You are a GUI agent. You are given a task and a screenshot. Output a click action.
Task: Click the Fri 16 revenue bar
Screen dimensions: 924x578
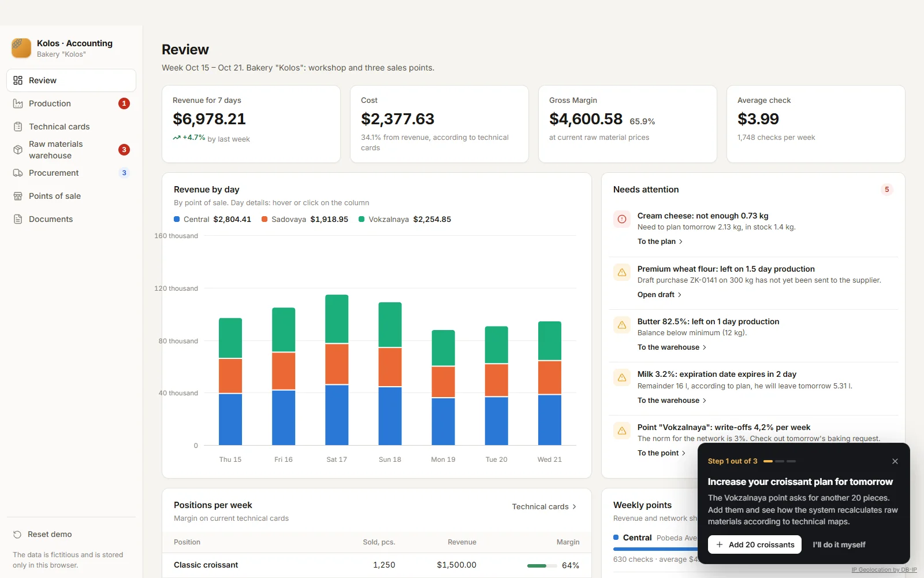[x=284, y=376]
